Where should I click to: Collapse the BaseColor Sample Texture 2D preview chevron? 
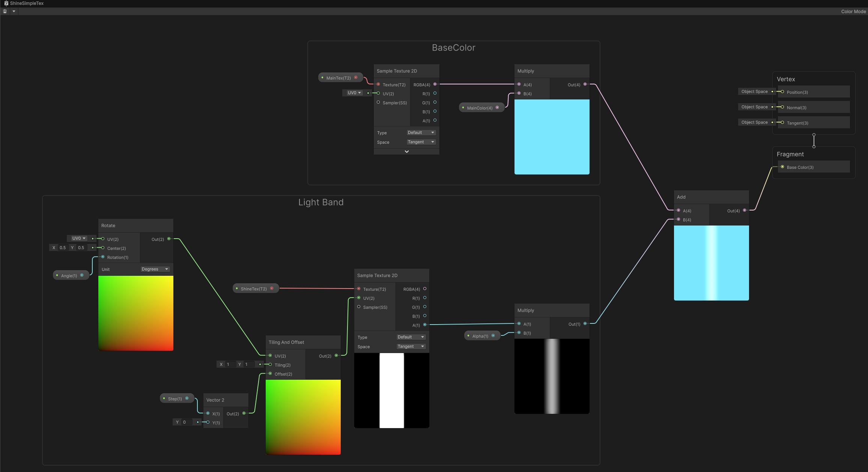pyautogui.click(x=406, y=152)
